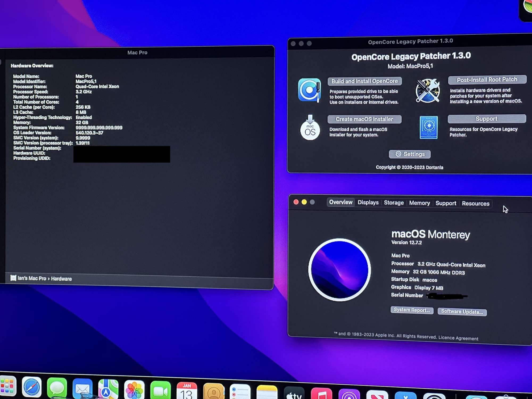532x399 pixels.
Task: Select the Memory tab
Action: point(419,203)
